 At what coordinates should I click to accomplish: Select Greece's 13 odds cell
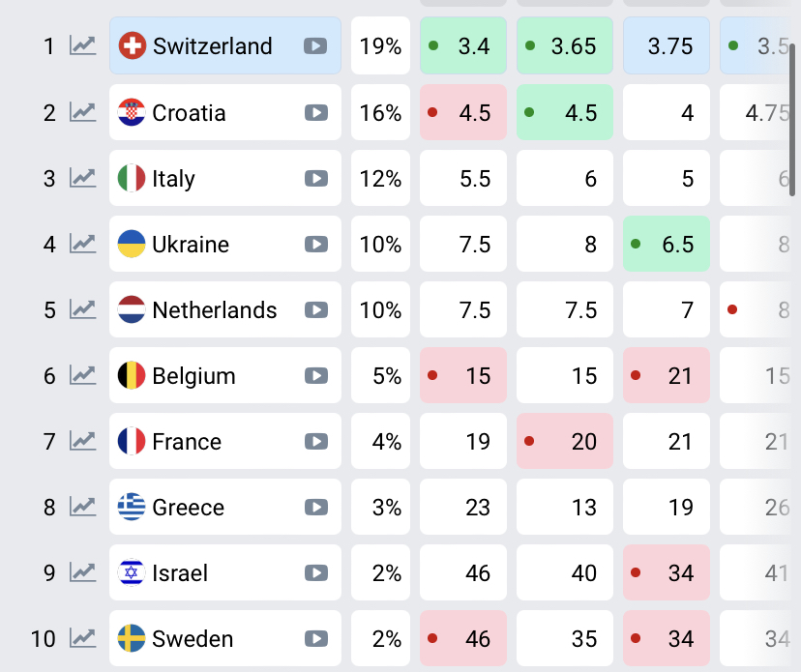tap(565, 507)
